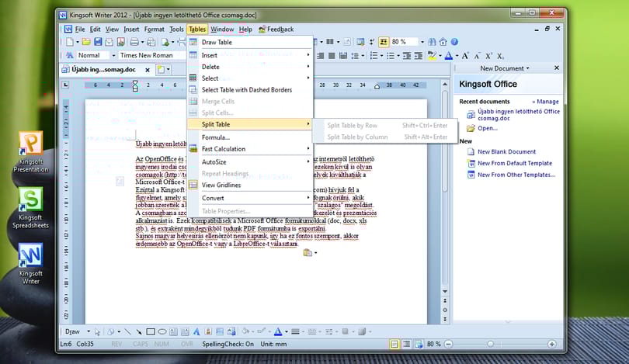
Task: Toggle SpellingCheck: On in status bar
Action: pyautogui.click(x=228, y=344)
